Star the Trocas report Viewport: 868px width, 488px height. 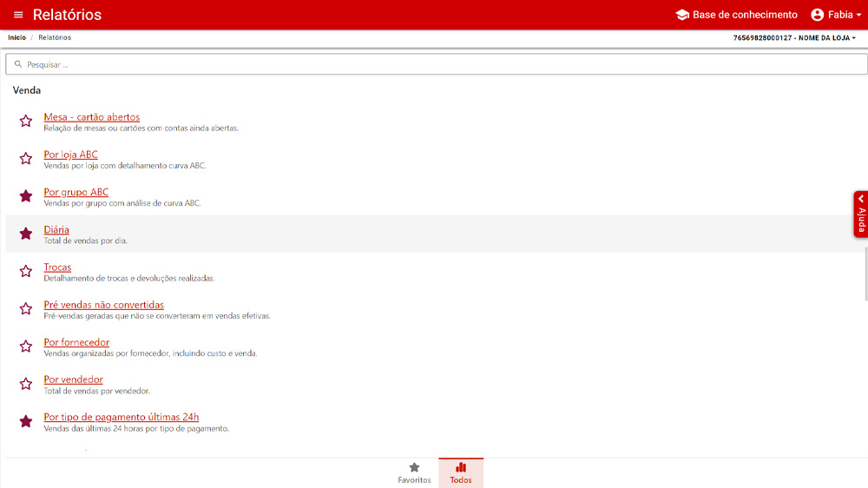tap(26, 271)
